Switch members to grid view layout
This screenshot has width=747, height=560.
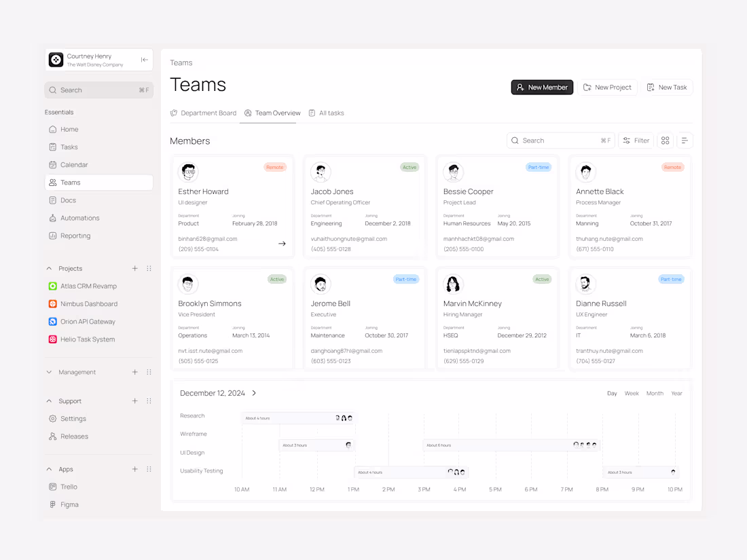pyautogui.click(x=665, y=141)
